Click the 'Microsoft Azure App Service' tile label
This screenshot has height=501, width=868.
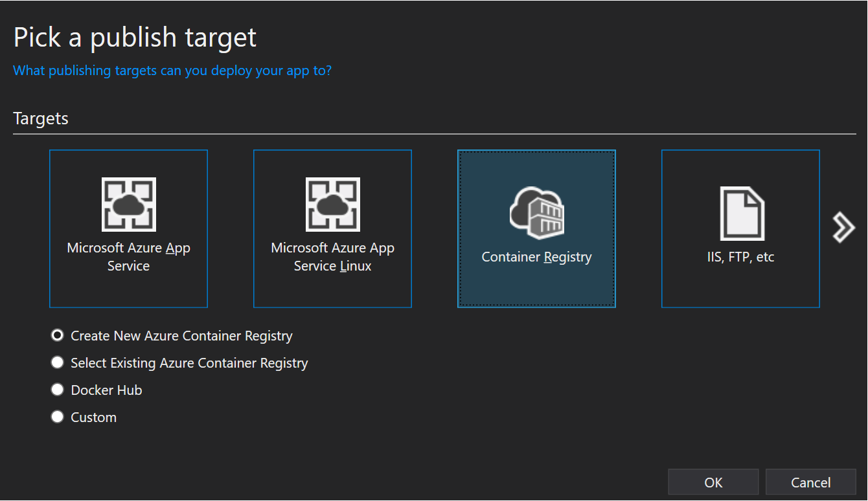tap(128, 257)
